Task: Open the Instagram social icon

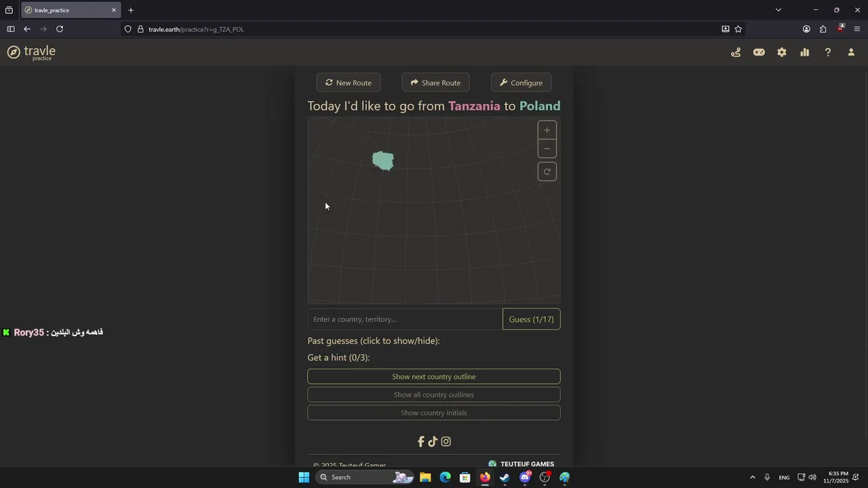Action: pos(446,442)
